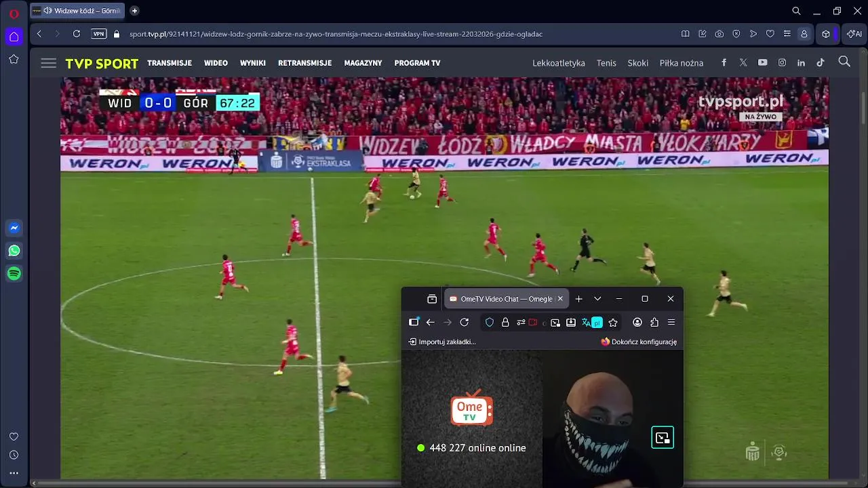Open Firefox recent browsing view icon

click(432, 299)
